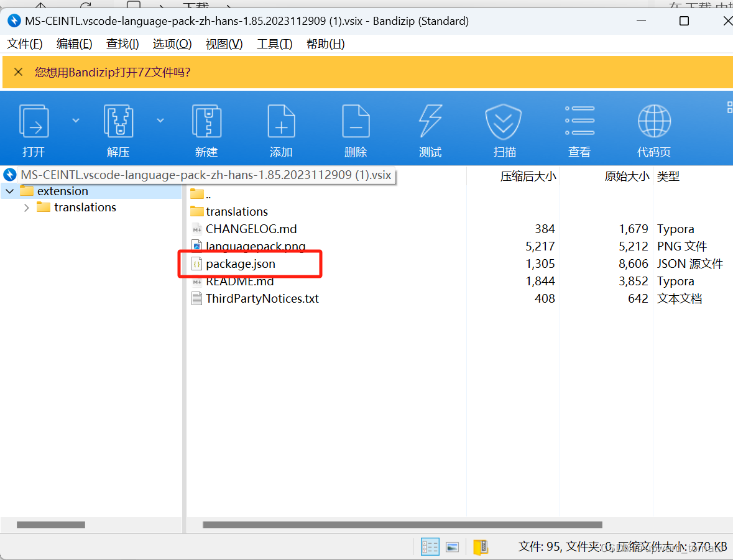Open the 视图(V) menu

tap(224, 44)
